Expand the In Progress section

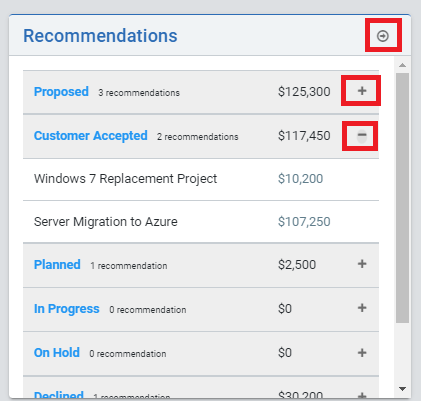362,308
